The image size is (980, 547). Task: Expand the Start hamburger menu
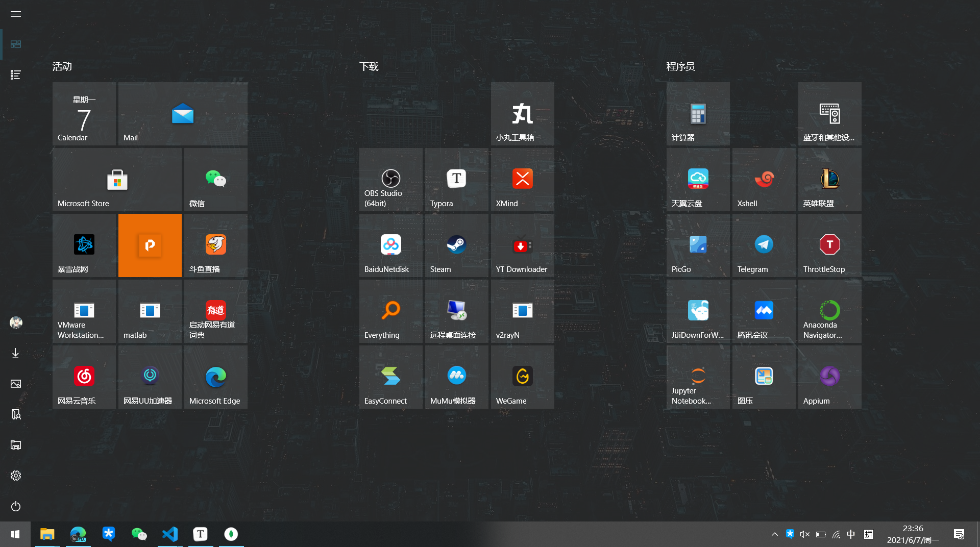point(16,14)
